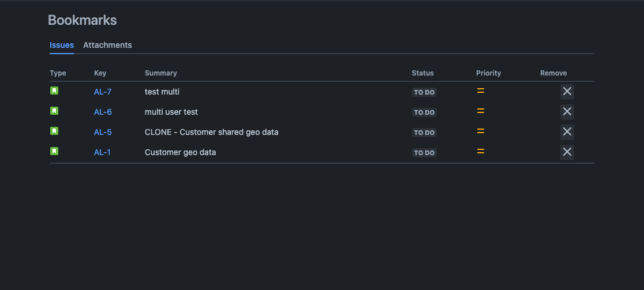Click the medium priority icon for AL-7
The image size is (644, 290).
[481, 91]
